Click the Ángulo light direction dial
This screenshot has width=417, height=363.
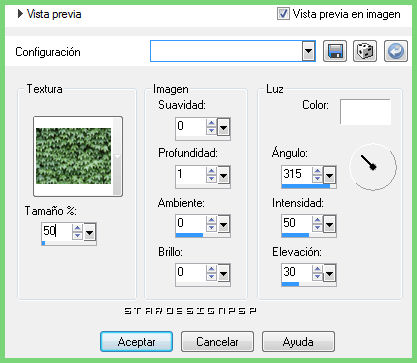[373, 167]
